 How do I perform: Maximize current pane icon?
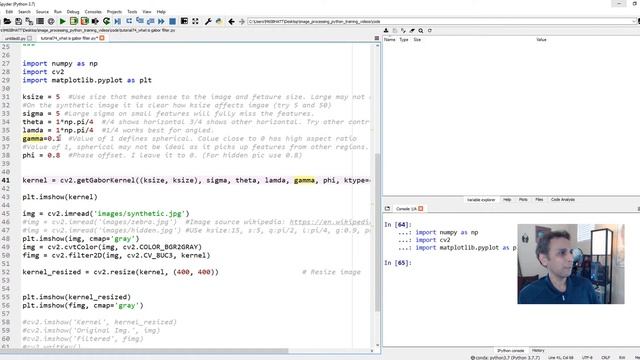coord(184,21)
